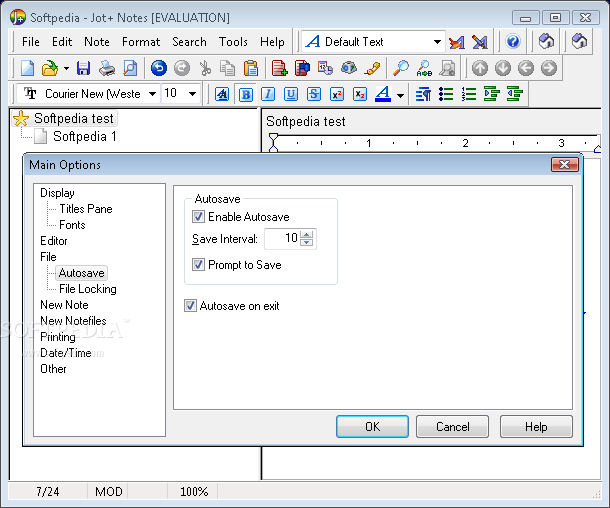The width and height of the screenshot is (610, 508).
Task: Click the Move note right arrow
Action: 549,68
